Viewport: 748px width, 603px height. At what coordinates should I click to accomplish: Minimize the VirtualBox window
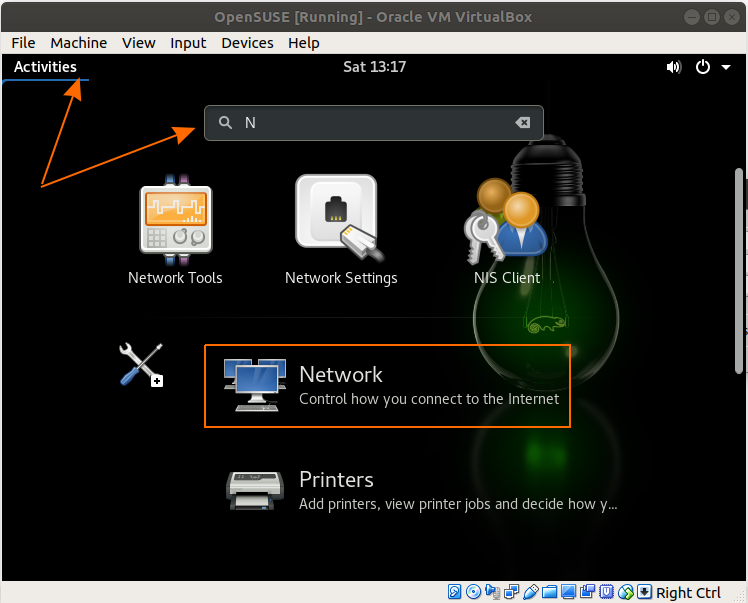click(692, 17)
